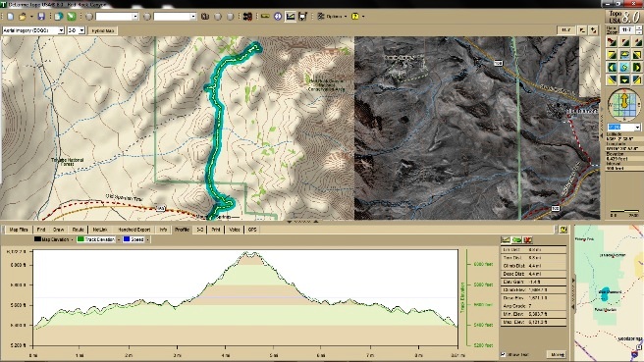Expand the 3-D view dropdown
The width and height of the screenshot is (644, 362).
76,30
